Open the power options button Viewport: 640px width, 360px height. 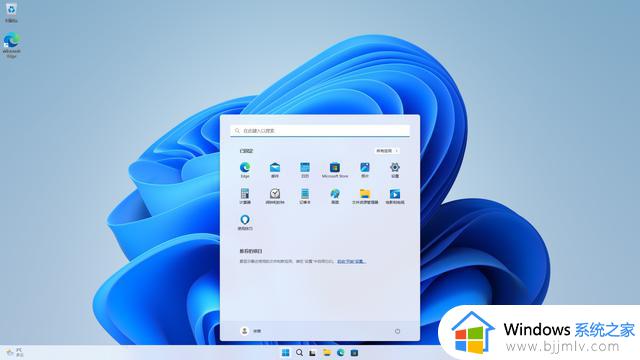pyautogui.click(x=398, y=331)
